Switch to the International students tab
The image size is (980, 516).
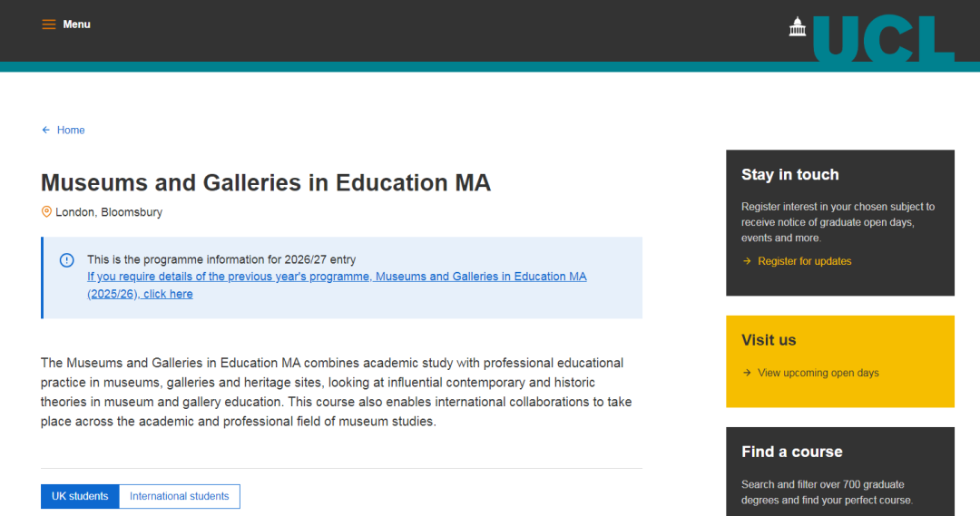pos(180,496)
